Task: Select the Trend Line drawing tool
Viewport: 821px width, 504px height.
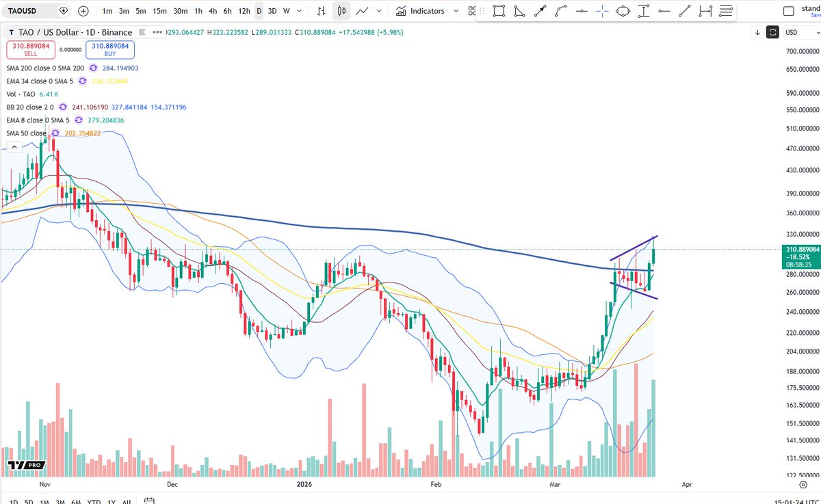Action: (684, 11)
